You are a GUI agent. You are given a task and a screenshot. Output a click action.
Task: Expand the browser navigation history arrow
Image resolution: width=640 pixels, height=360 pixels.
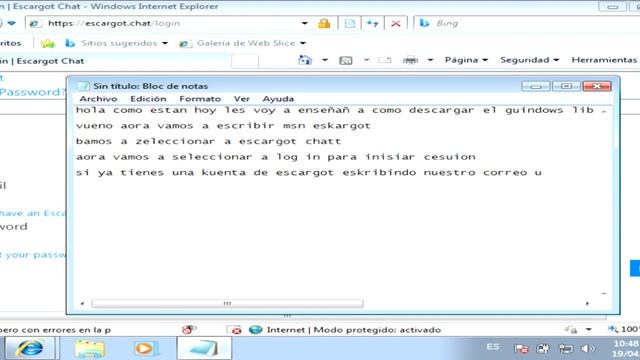click(x=12, y=23)
